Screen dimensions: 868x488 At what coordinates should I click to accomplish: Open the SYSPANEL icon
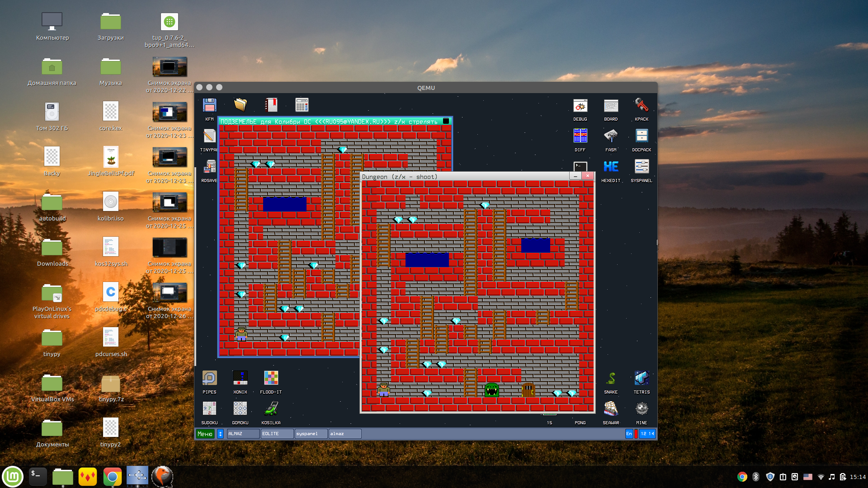point(642,167)
